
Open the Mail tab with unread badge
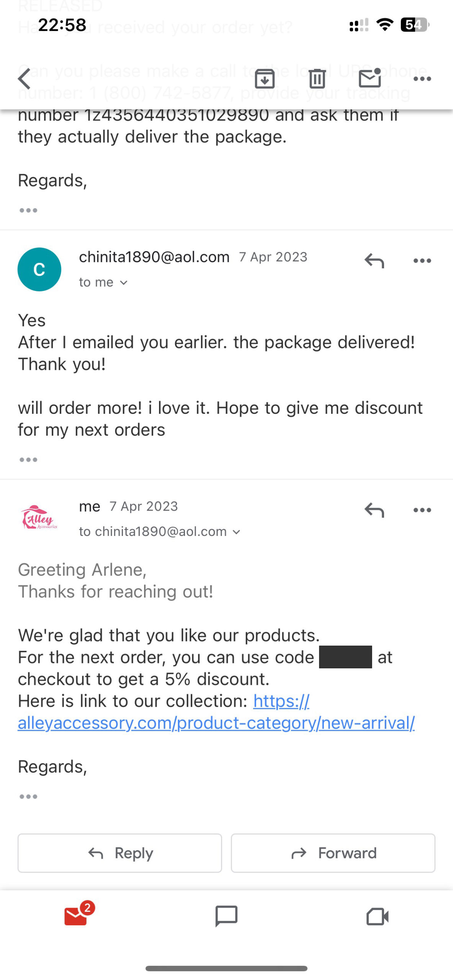tap(75, 916)
